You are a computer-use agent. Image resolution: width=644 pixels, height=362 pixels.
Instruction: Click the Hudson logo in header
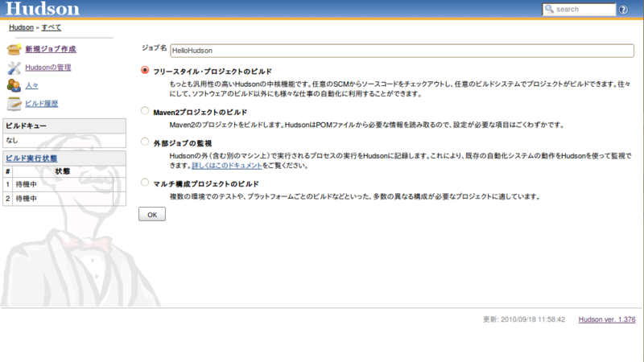point(43,9)
